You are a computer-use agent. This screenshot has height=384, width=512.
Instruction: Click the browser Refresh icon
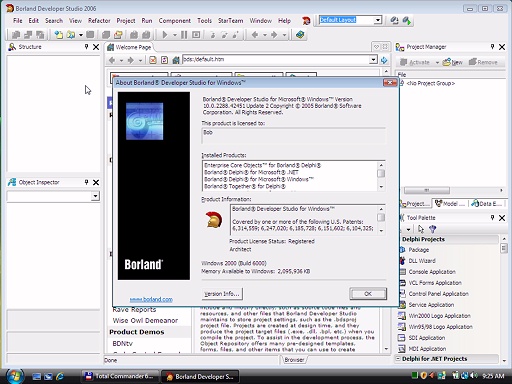click(x=164, y=60)
